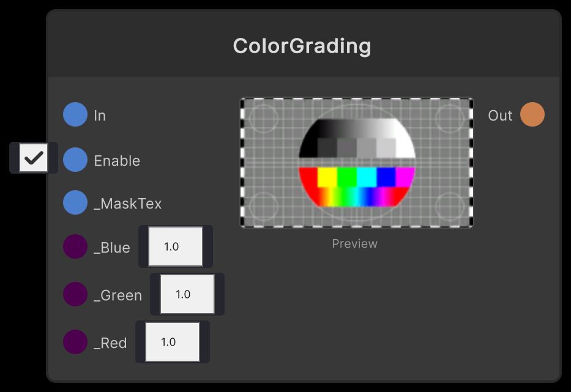This screenshot has height=392, width=571.
Task: Select the orange Out output port
Action: (532, 114)
